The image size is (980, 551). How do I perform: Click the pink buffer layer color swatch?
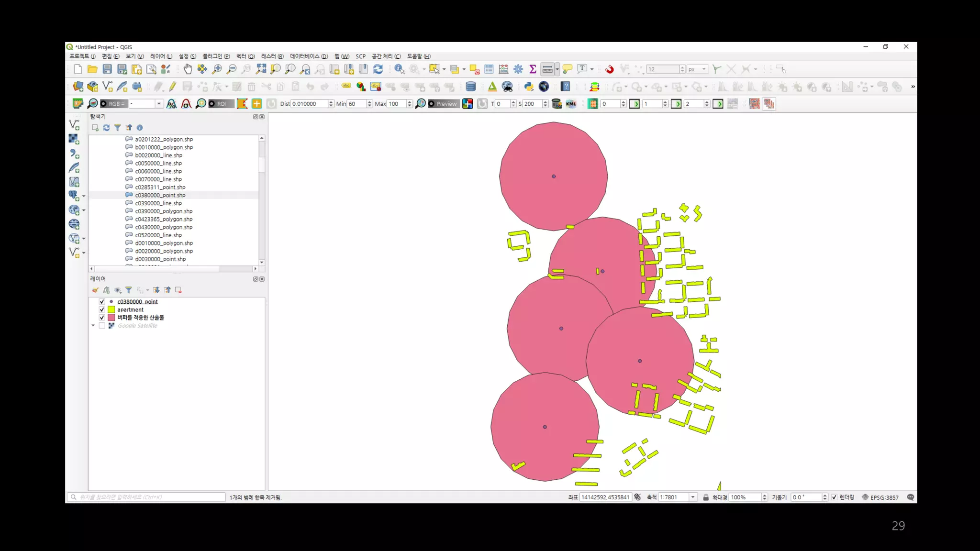pos(111,318)
